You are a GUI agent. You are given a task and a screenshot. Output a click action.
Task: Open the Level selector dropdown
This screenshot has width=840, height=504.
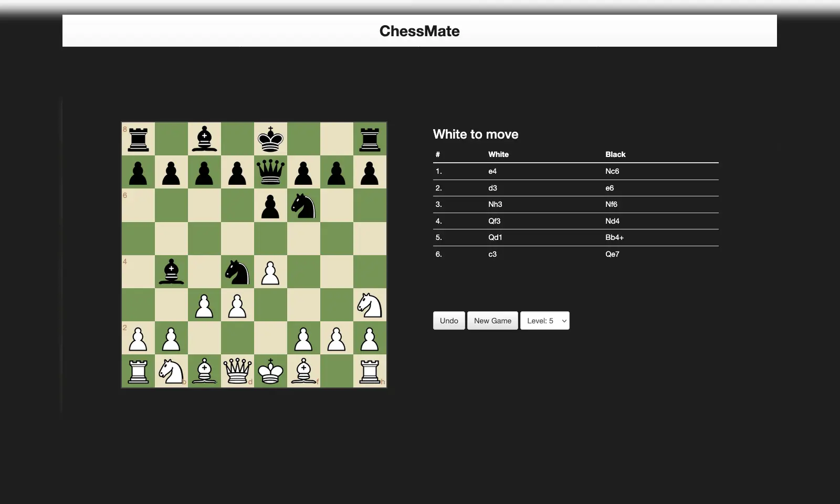544,320
